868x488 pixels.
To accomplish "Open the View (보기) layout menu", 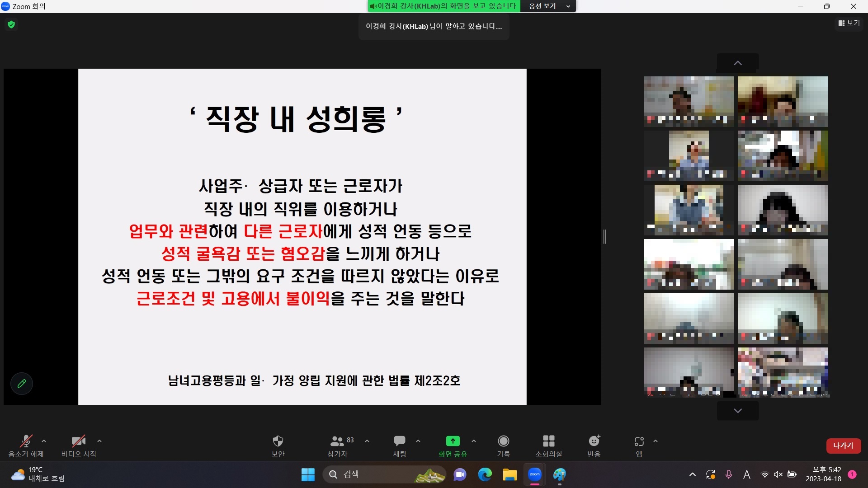I will click(849, 23).
